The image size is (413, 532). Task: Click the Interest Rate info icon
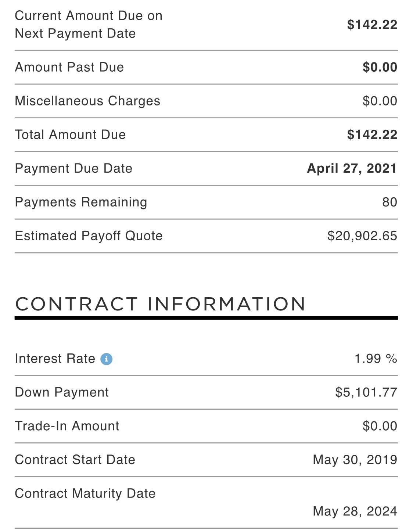tap(106, 359)
